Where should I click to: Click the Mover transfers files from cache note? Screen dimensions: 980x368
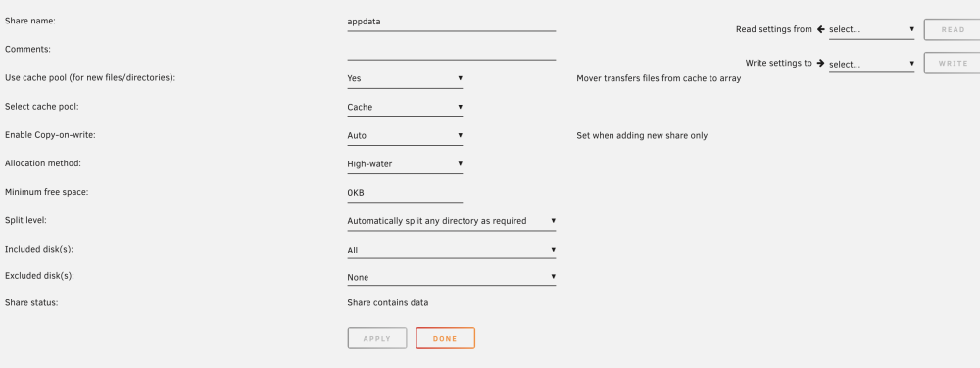(659, 78)
